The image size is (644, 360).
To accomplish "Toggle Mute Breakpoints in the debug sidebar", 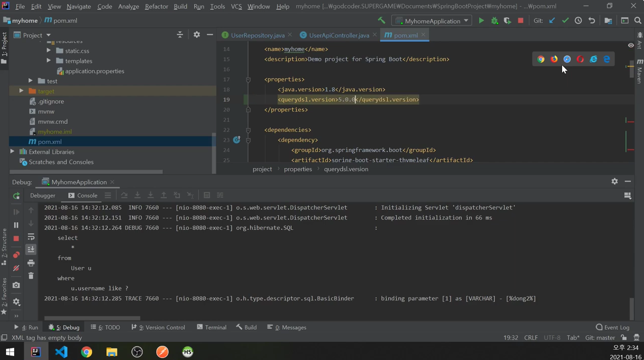I will click(x=16, y=268).
